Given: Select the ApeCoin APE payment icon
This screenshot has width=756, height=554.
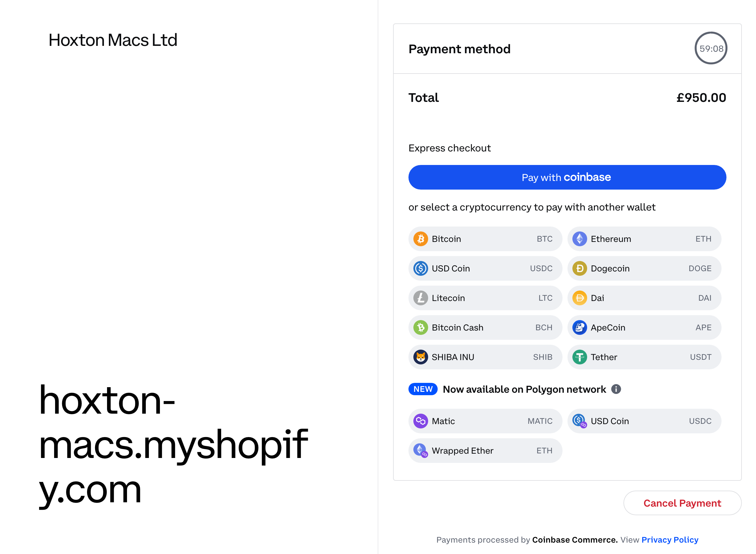Looking at the screenshot, I should pyautogui.click(x=580, y=327).
